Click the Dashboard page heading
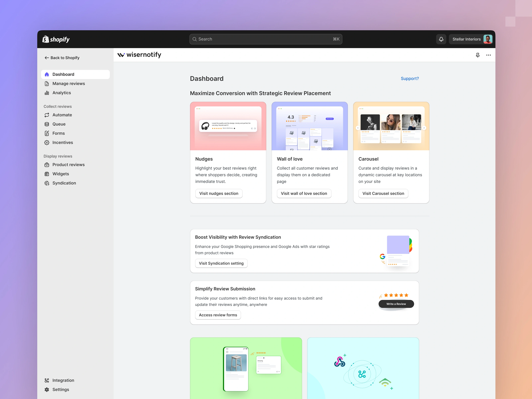Image resolution: width=532 pixels, height=399 pixels. (x=207, y=79)
